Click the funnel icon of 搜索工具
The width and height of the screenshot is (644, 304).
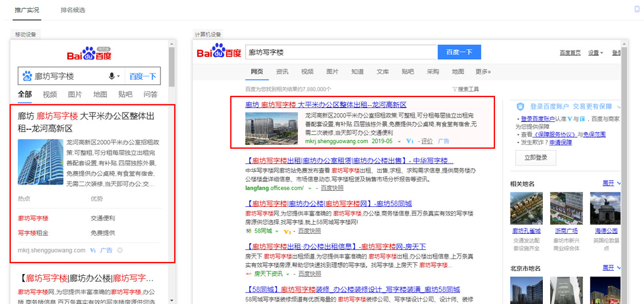click(x=454, y=89)
